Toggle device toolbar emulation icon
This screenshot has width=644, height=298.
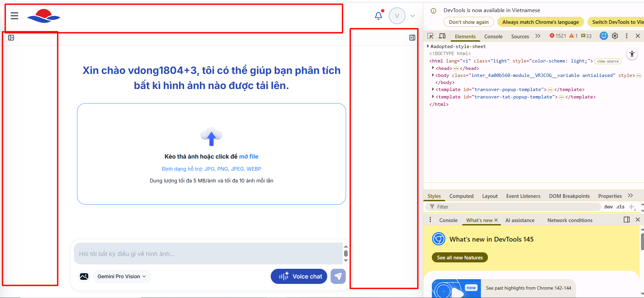click(x=442, y=36)
